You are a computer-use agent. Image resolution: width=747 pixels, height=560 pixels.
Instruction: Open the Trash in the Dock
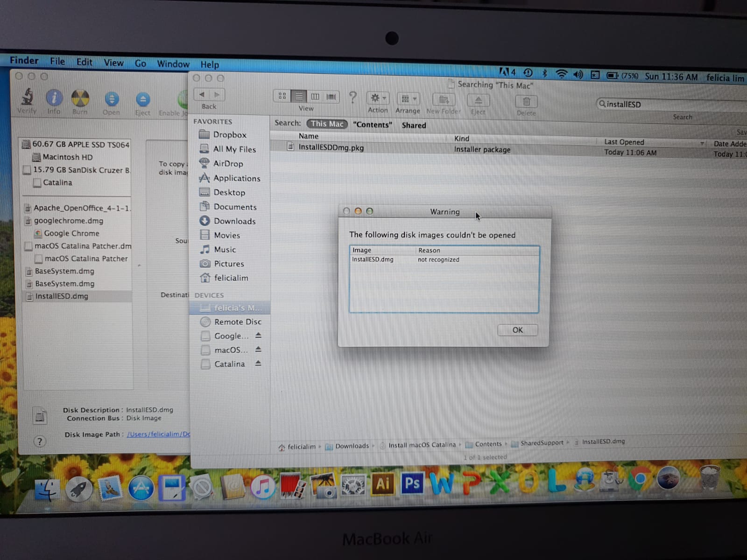click(x=710, y=477)
